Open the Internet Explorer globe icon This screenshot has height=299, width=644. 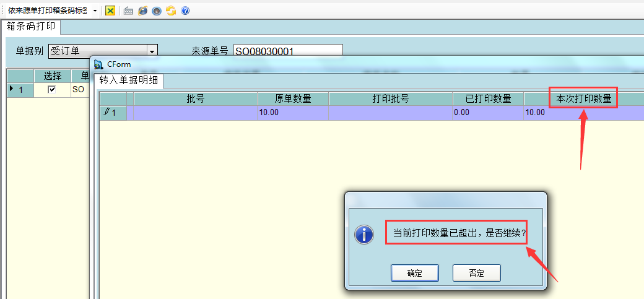[x=142, y=11]
